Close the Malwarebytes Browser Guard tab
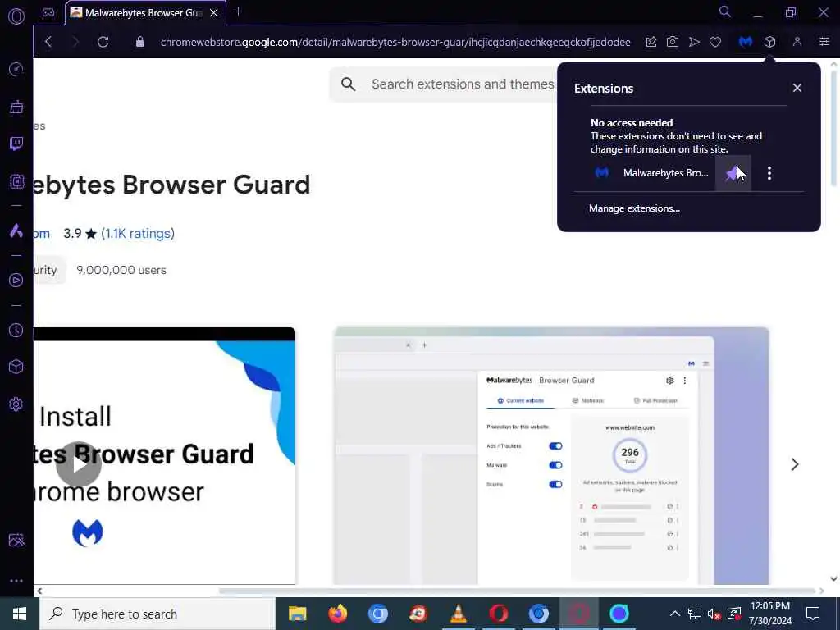 click(x=214, y=13)
